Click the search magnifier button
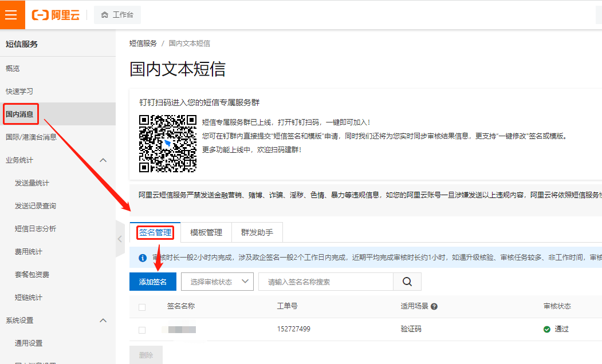This screenshot has height=364, width=602. [x=407, y=282]
